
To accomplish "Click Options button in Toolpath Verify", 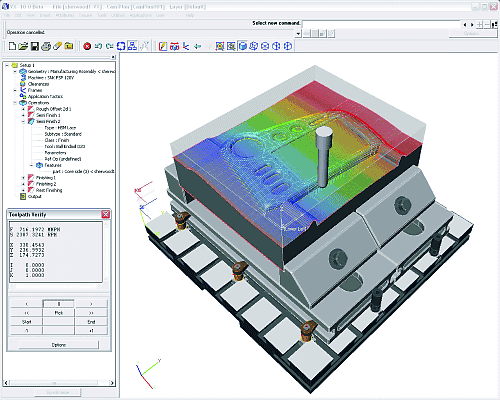I will [59, 345].
